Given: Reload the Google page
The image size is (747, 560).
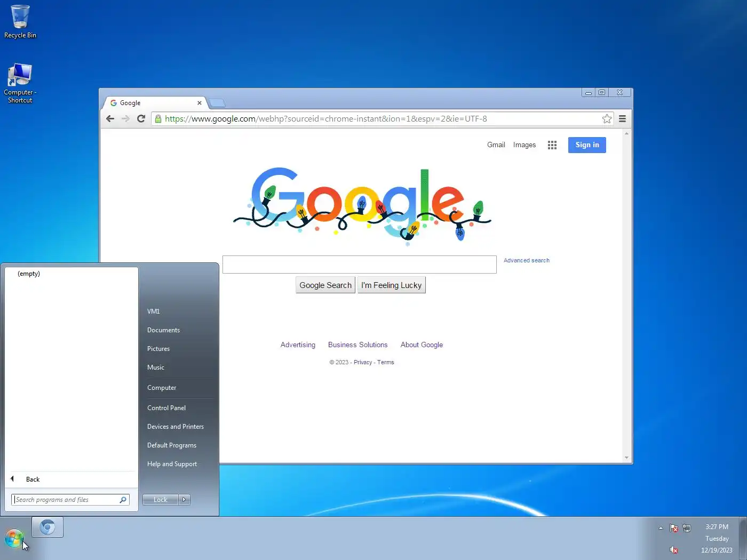Looking at the screenshot, I should coord(141,118).
